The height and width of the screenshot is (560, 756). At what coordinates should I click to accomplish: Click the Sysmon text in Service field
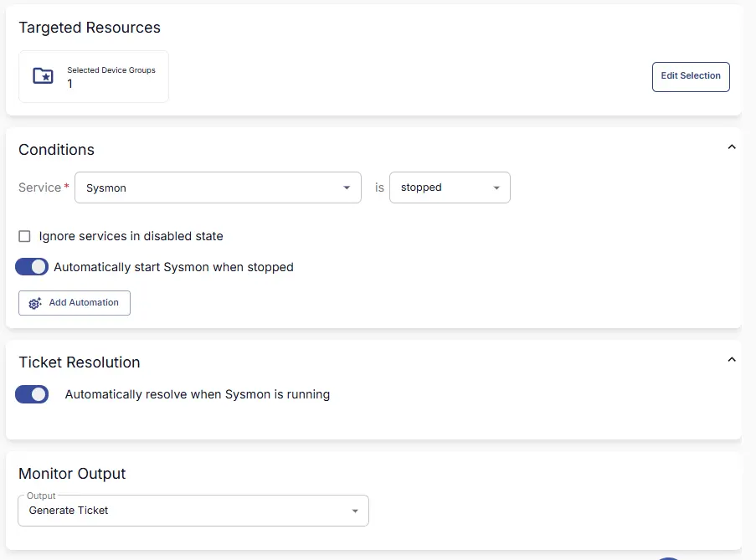point(106,188)
